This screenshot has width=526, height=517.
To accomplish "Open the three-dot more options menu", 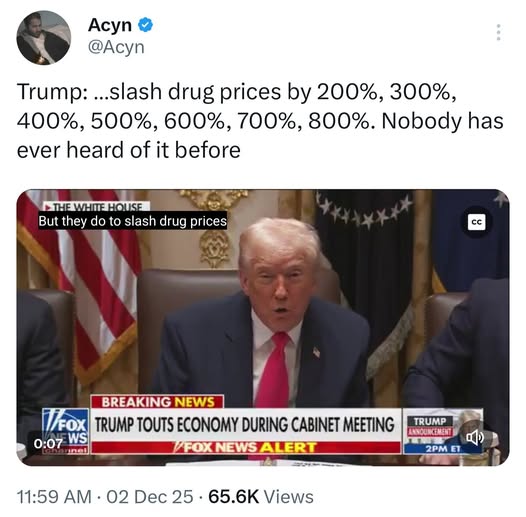I will pyautogui.click(x=498, y=32).
